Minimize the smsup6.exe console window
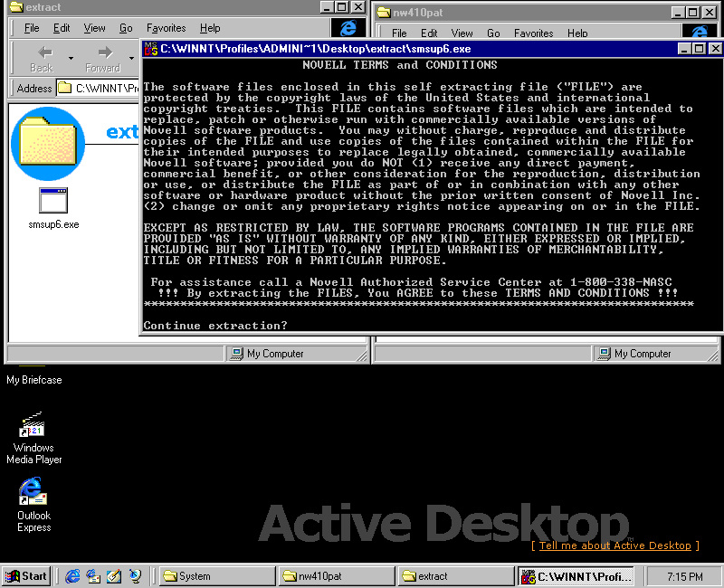The image size is (724, 588). 685,49
